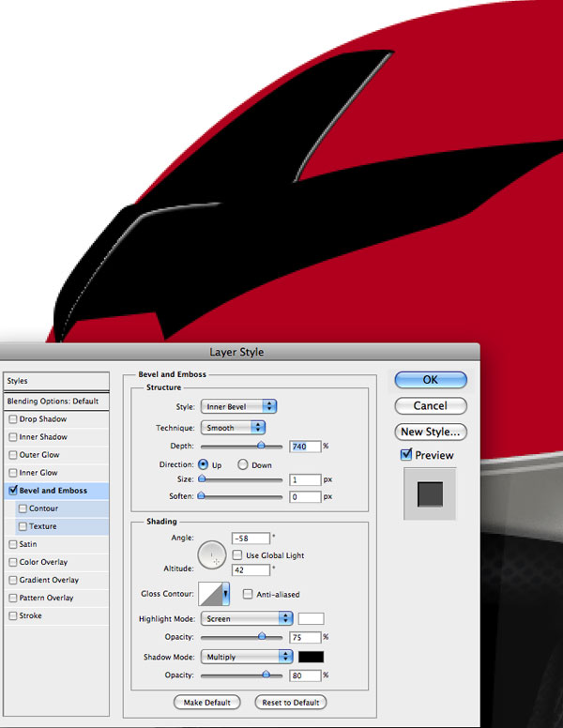Check the Outer Glow option
The image size is (563, 728).
click(x=13, y=455)
